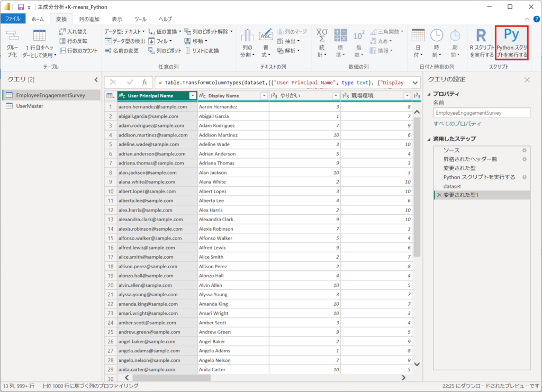Collapse the ribbon with chevron
The width and height of the screenshot is (542, 392).
pos(527,19)
